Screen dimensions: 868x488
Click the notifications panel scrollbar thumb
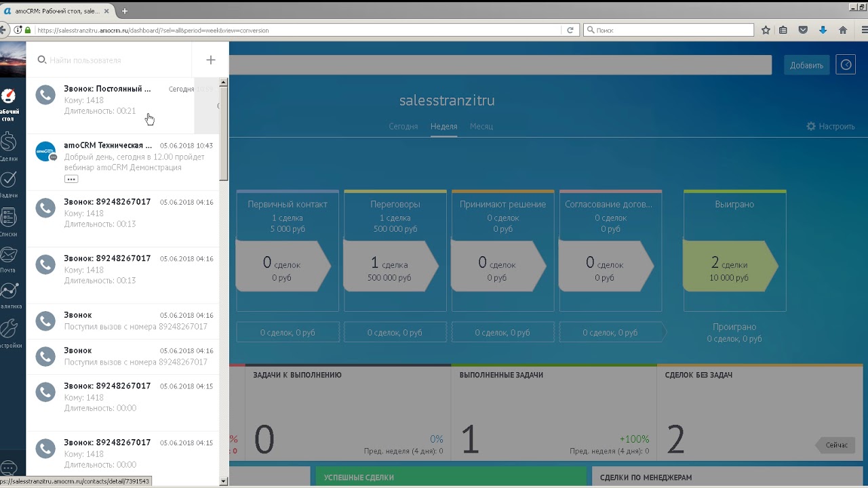[x=224, y=134]
